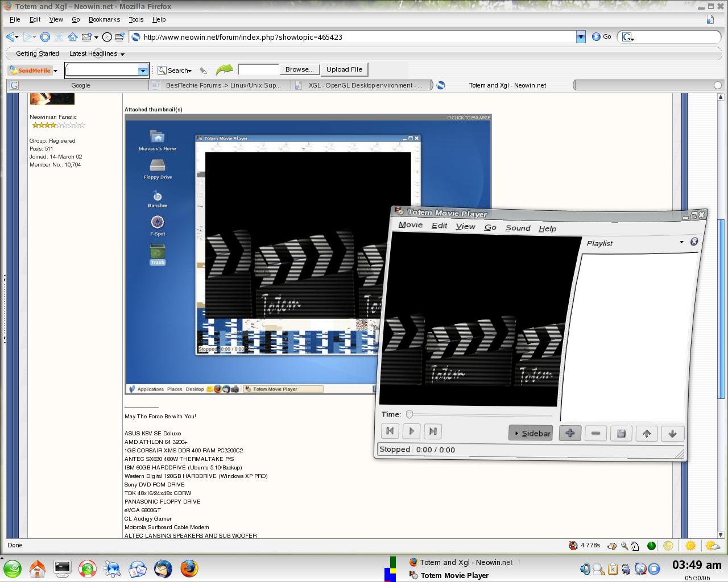Screen dimensions: 728x582
Task: Open volume control from the system tray
Action: [585, 568]
